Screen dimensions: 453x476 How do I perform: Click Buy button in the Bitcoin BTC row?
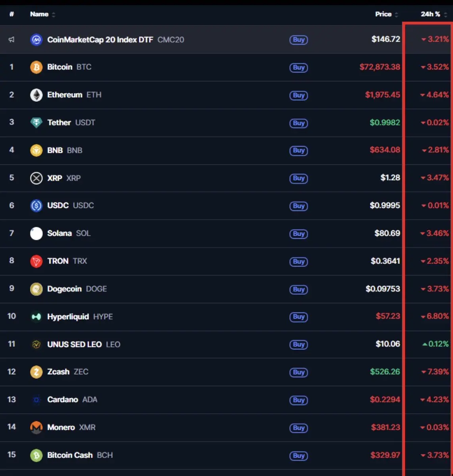tap(299, 67)
